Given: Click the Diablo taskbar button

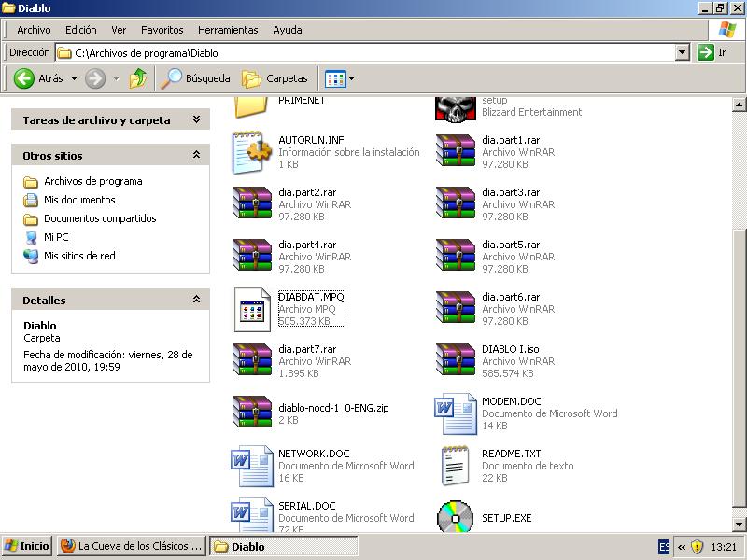Looking at the screenshot, I should coord(283,546).
